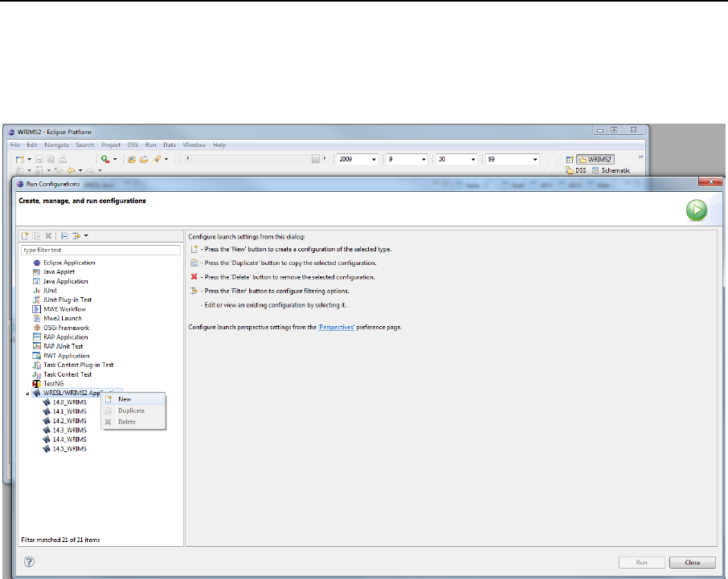Collapse the WRESL/WRIMS2 Application node

(x=27, y=393)
